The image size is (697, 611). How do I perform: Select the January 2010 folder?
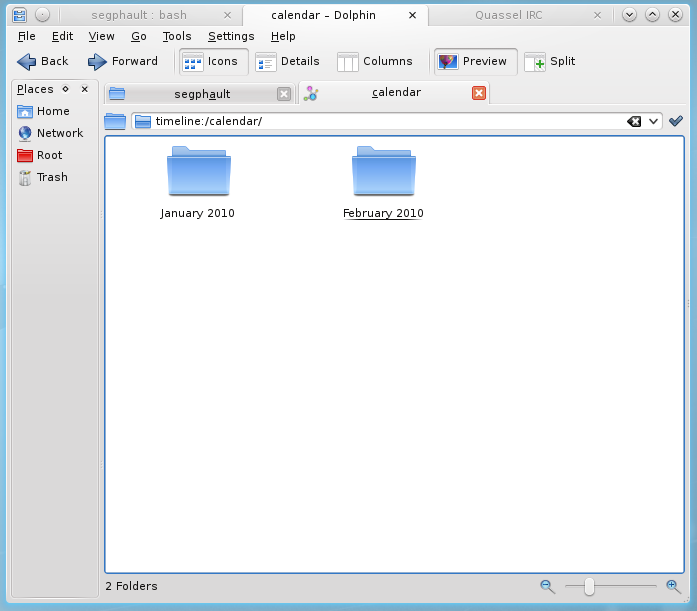click(x=199, y=171)
